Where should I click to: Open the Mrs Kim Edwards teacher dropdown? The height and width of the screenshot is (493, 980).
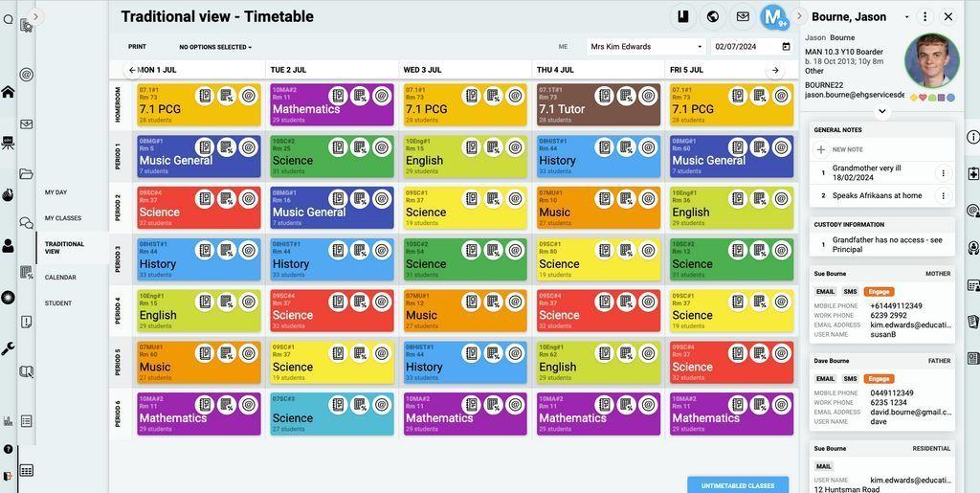click(x=646, y=46)
